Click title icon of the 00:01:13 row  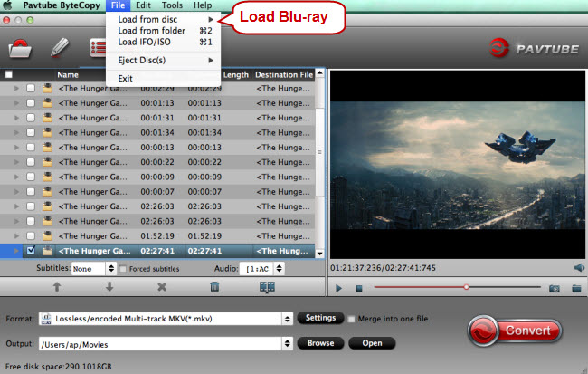(47, 103)
